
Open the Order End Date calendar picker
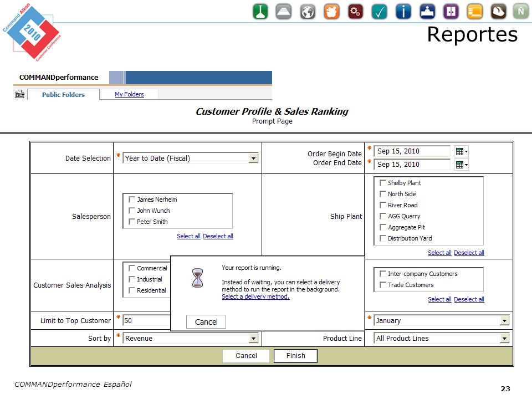(x=462, y=165)
